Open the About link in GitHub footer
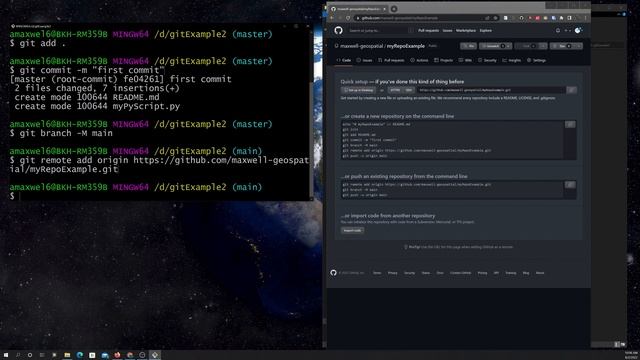Viewport: 640px width, 360px height. 540,273
